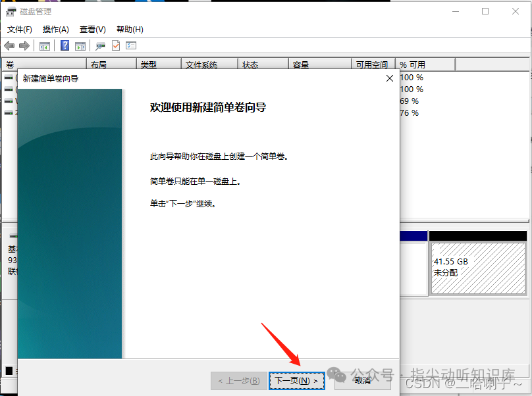Click the 布局 column header
Viewport: 532px width, 396px height.
(112, 64)
